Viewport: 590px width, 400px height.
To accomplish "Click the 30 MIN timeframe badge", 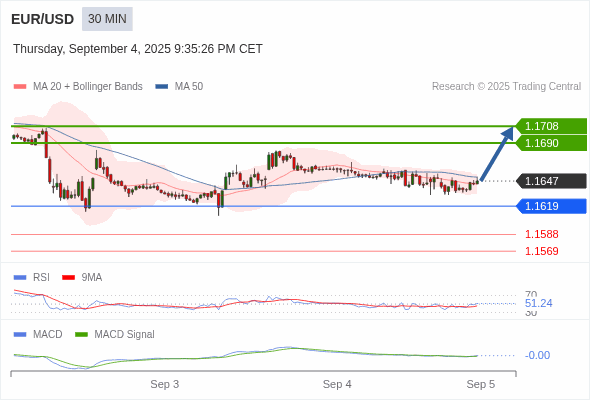I will pyautogui.click(x=107, y=19).
